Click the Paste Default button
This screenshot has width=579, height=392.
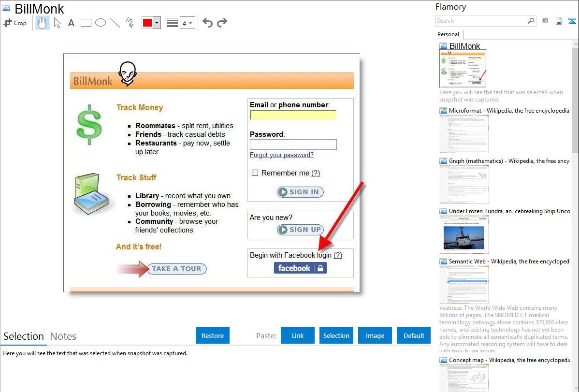click(x=414, y=335)
